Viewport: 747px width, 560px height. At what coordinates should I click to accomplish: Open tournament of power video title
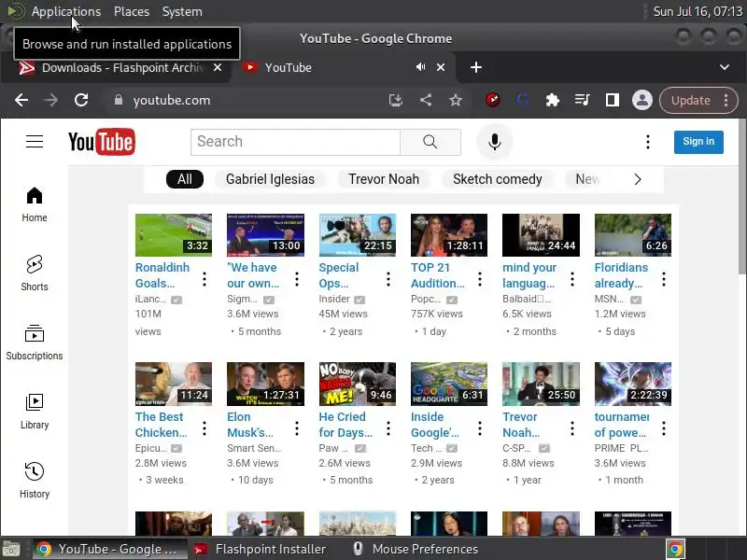click(622, 425)
